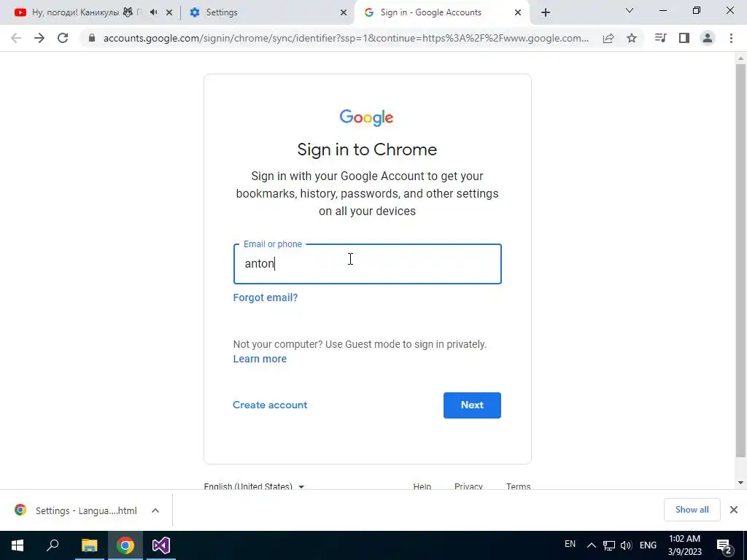Open media control icon in toolbar

660,38
